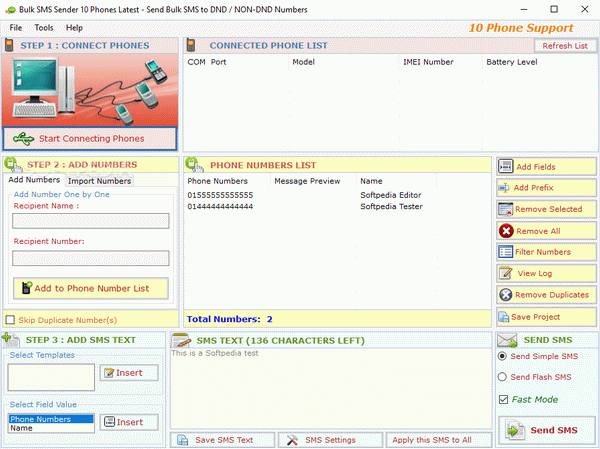This screenshot has width=600, height=449.
Task: Click the Phone Numbers List header icon
Action: coord(194,165)
